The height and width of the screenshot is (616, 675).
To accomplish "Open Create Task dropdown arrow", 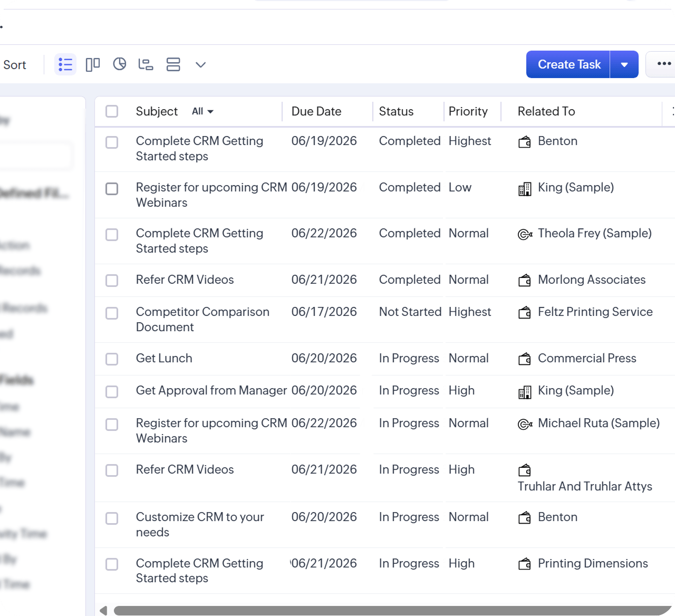I will pyautogui.click(x=624, y=64).
